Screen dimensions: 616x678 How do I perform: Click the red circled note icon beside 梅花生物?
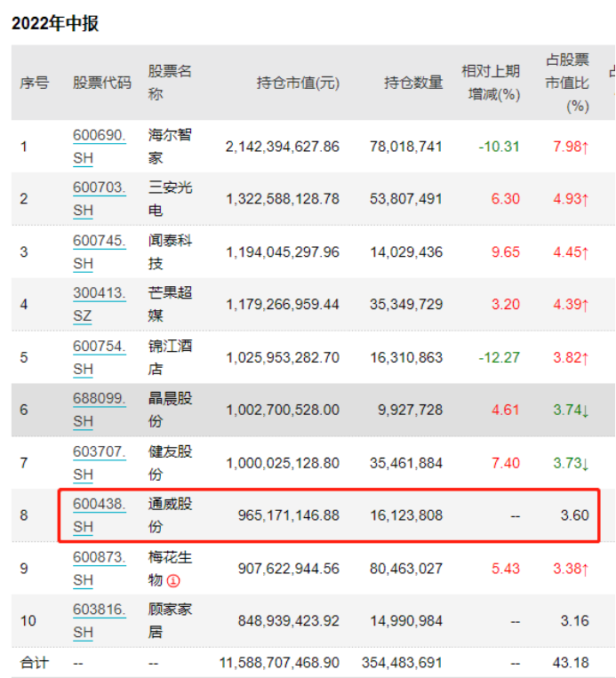(174, 581)
